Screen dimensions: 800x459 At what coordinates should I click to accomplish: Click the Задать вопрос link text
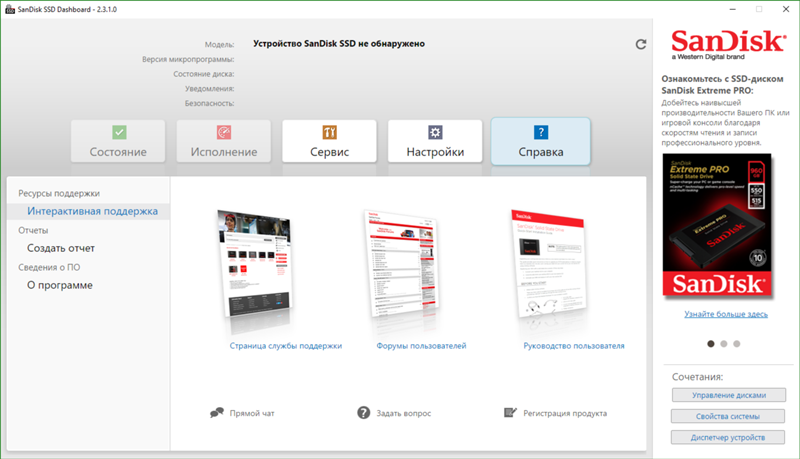click(x=404, y=413)
